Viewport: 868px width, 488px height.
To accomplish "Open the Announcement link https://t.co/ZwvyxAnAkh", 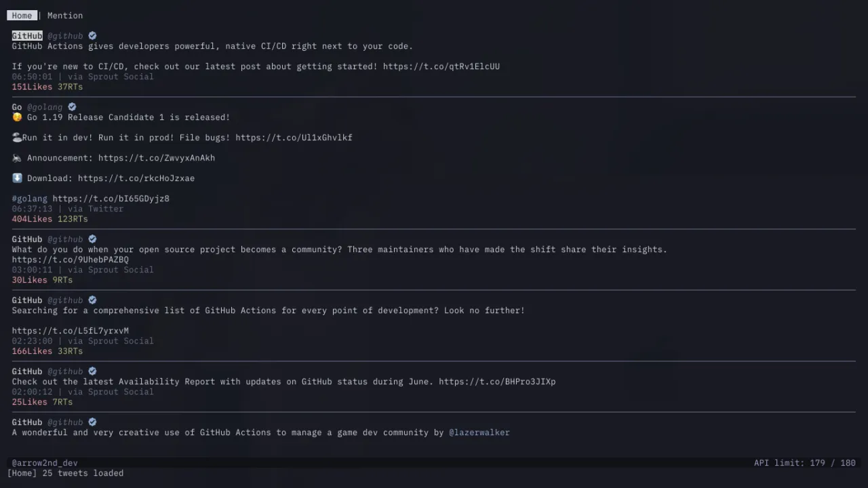I will tap(157, 158).
